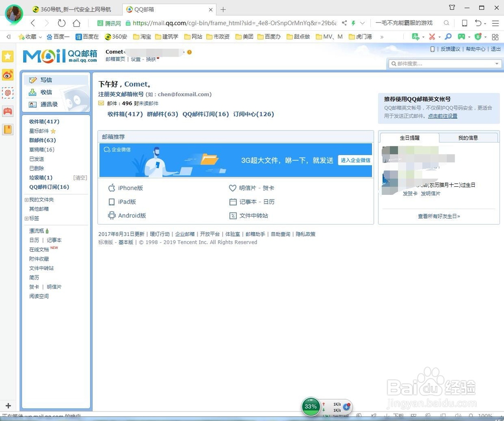Click the yellow star favorites sidebar icon
504x421 pixels.
click(8, 56)
